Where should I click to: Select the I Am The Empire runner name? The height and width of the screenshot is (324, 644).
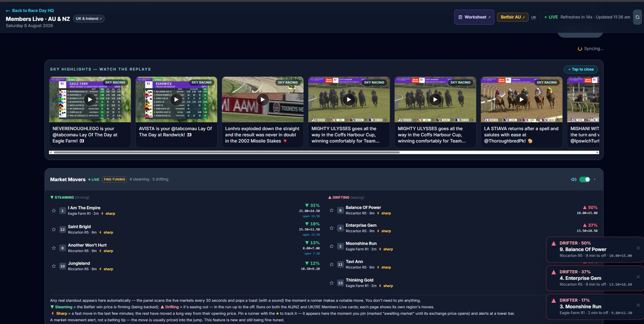coord(84,208)
